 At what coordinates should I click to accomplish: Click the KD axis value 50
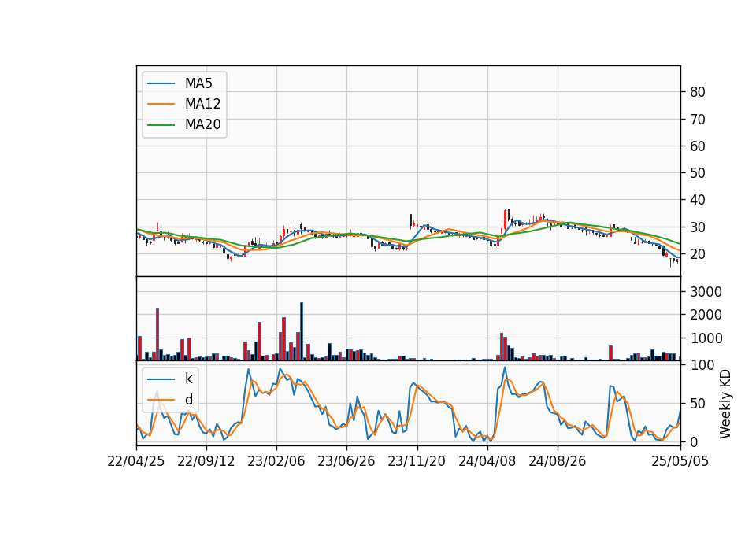698,404
